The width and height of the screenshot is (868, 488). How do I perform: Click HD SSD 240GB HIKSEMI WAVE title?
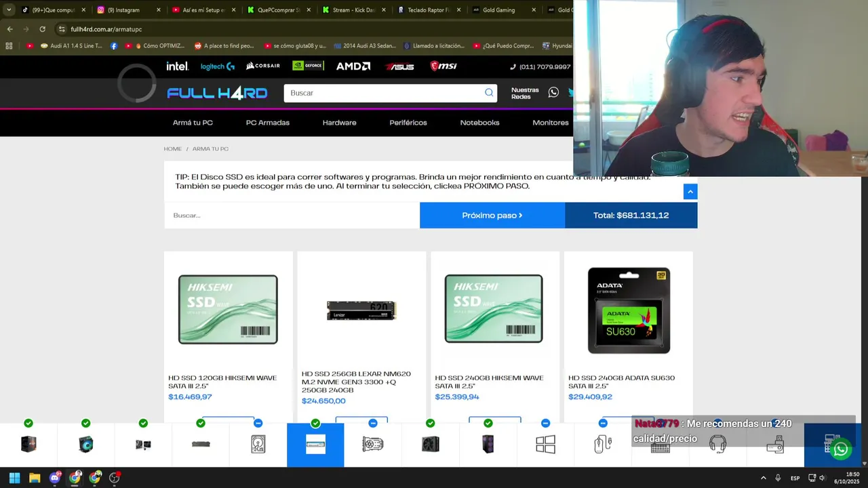(x=489, y=382)
